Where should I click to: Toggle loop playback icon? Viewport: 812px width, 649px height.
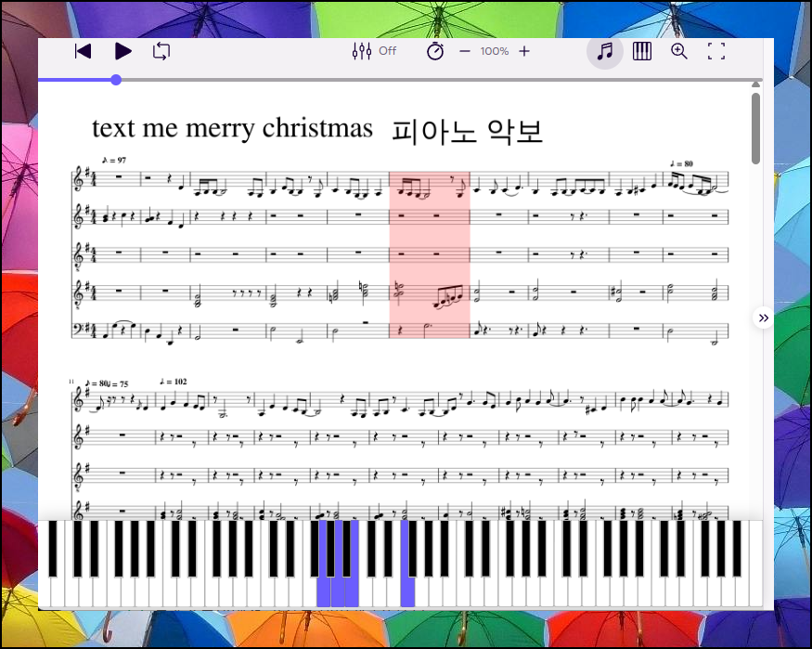click(x=161, y=51)
